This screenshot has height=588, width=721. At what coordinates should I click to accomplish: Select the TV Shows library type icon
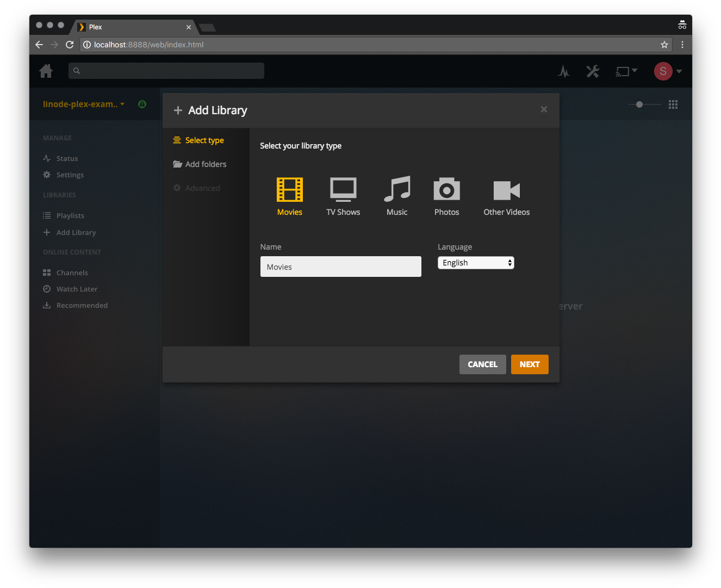pos(343,190)
